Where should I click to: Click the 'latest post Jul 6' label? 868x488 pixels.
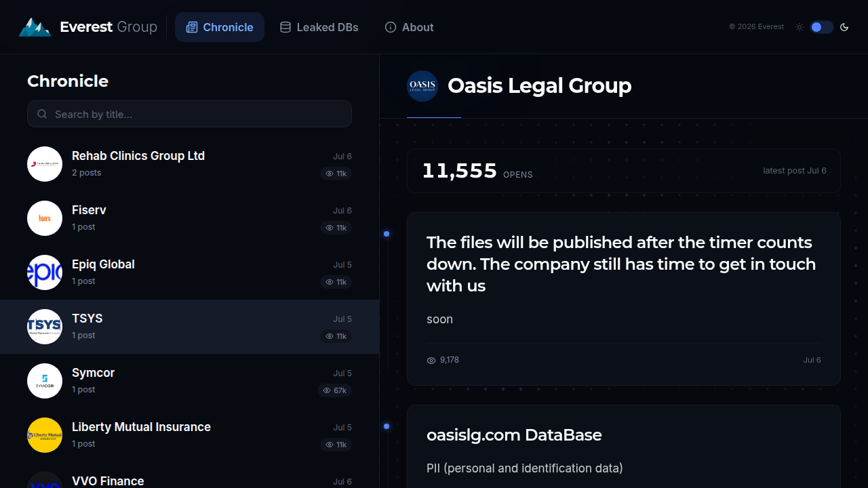click(x=795, y=171)
